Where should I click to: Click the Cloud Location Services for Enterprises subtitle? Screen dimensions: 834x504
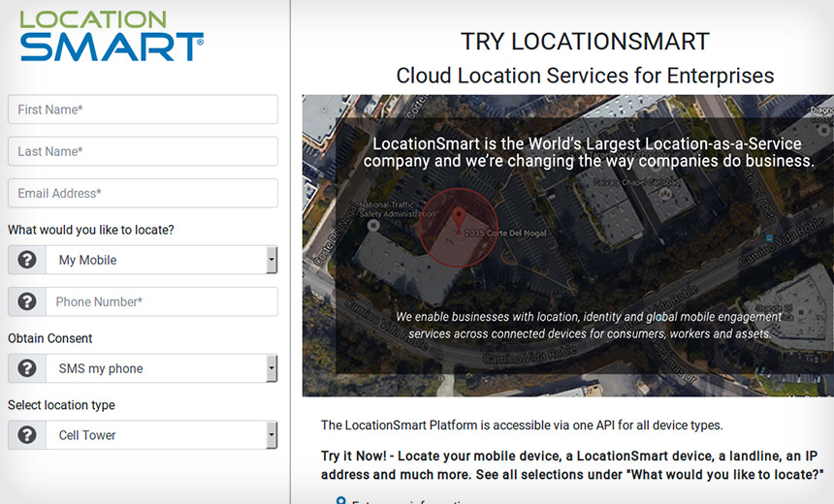pyautogui.click(x=585, y=76)
